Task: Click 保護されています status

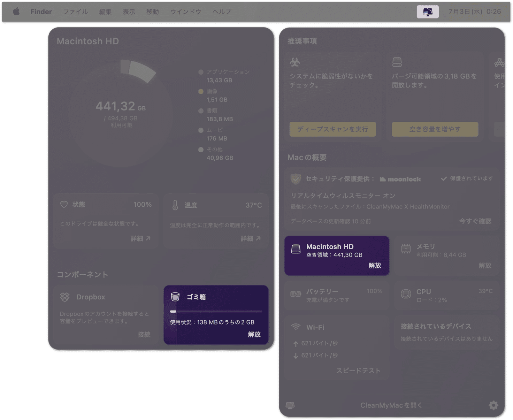Action: pos(467,178)
